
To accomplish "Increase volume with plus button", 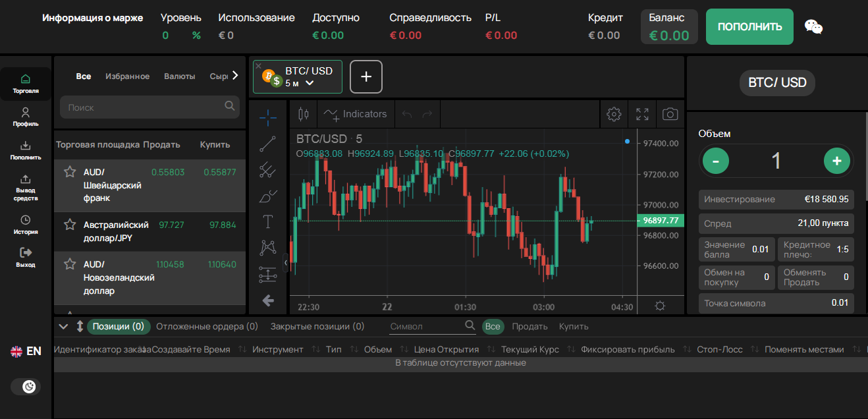I will tap(837, 160).
